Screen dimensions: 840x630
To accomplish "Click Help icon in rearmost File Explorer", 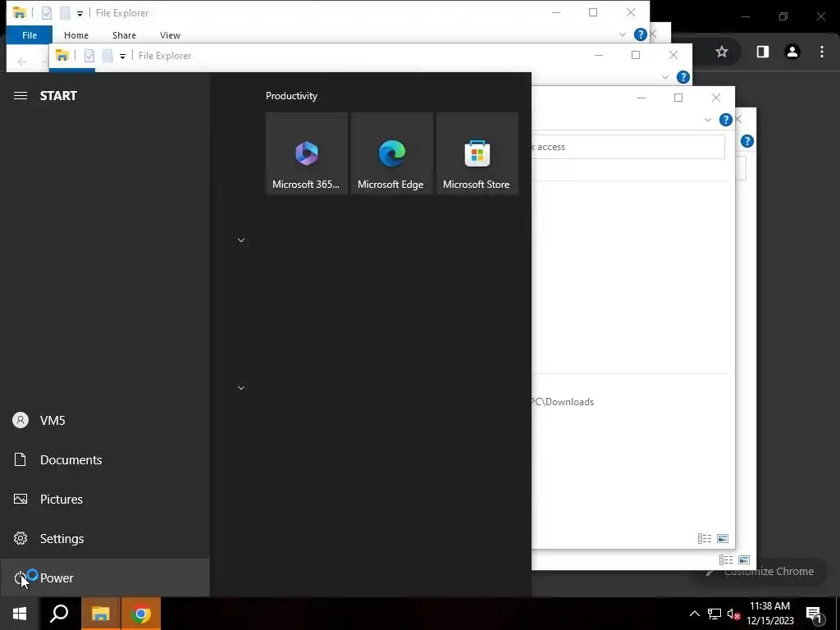I will [746, 141].
